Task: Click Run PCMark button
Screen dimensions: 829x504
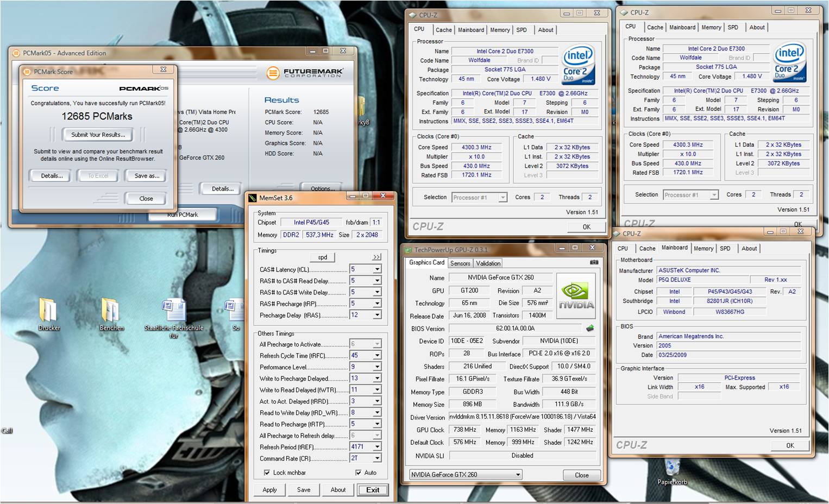Action: pyautogui.click(x=183, y=215)
